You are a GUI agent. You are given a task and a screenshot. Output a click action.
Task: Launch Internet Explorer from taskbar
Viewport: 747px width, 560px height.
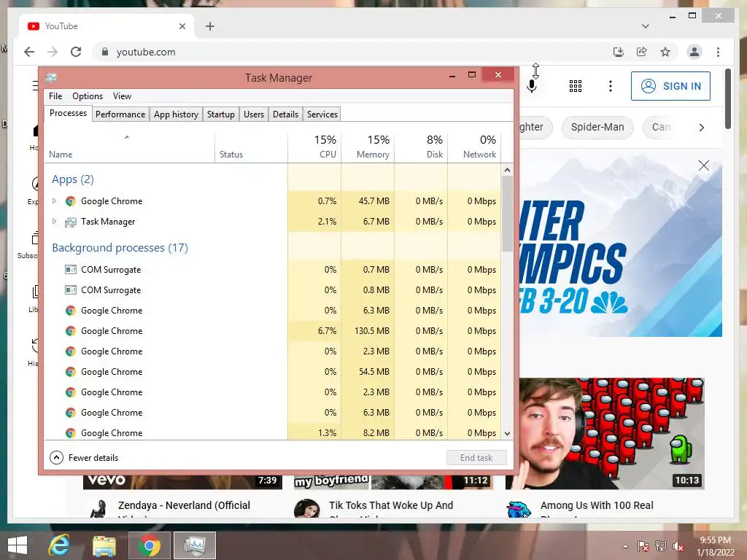[59, 545]
